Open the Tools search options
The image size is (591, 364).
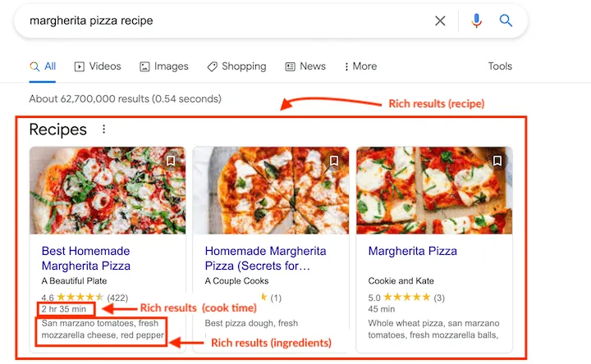[500, 66]
